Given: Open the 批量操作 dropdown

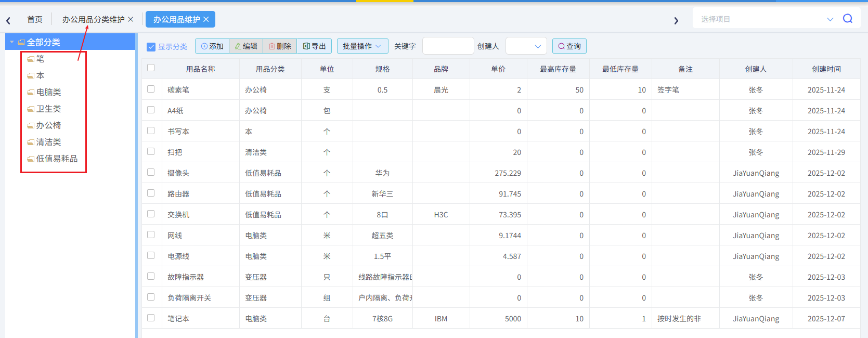Looking at the screenshot, I should pos(362,46).
